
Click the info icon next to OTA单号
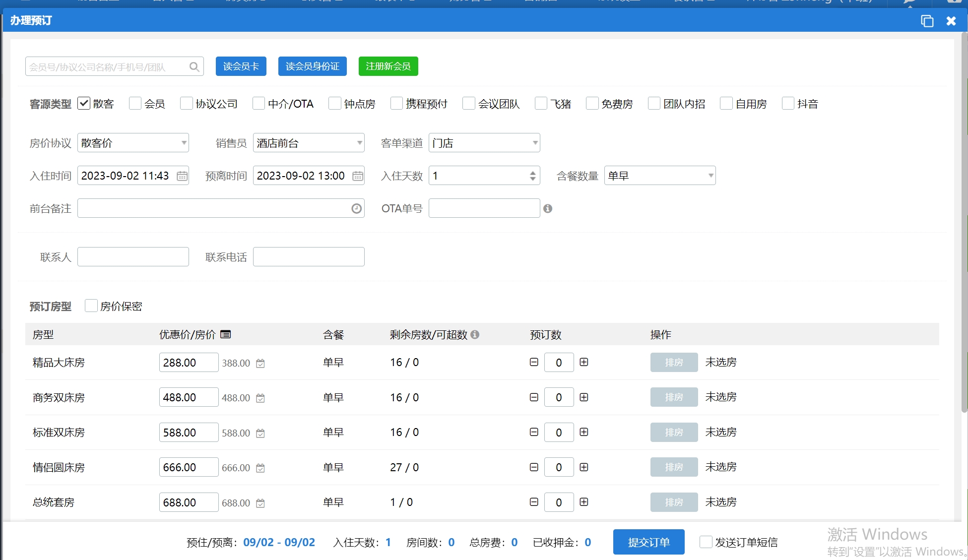pos(548,208)
